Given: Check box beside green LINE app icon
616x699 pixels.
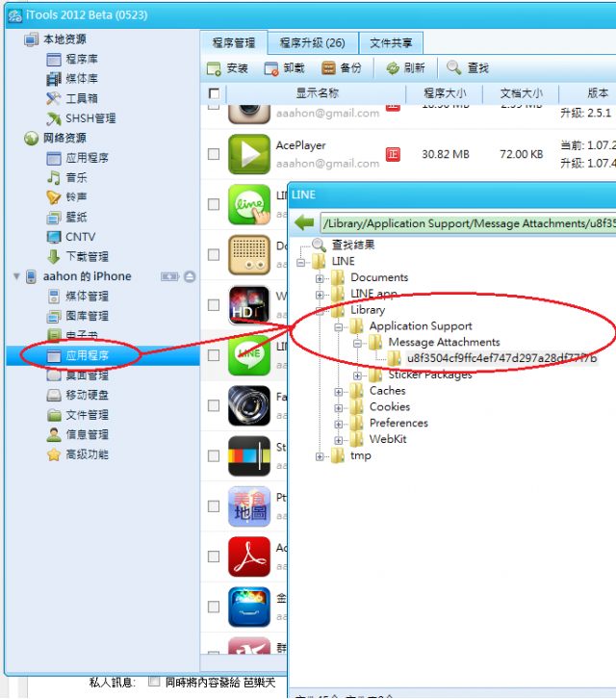Looking at the screenshot, I should (x=214, y=355).
